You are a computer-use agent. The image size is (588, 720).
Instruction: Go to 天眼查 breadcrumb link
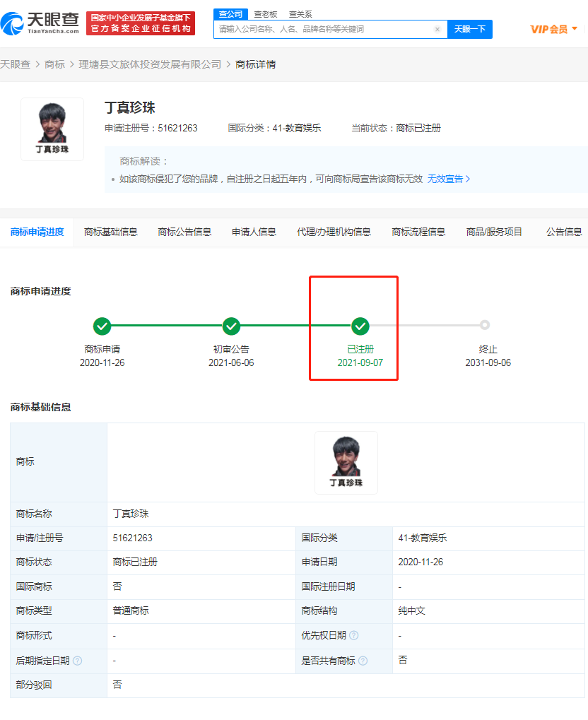15,64
